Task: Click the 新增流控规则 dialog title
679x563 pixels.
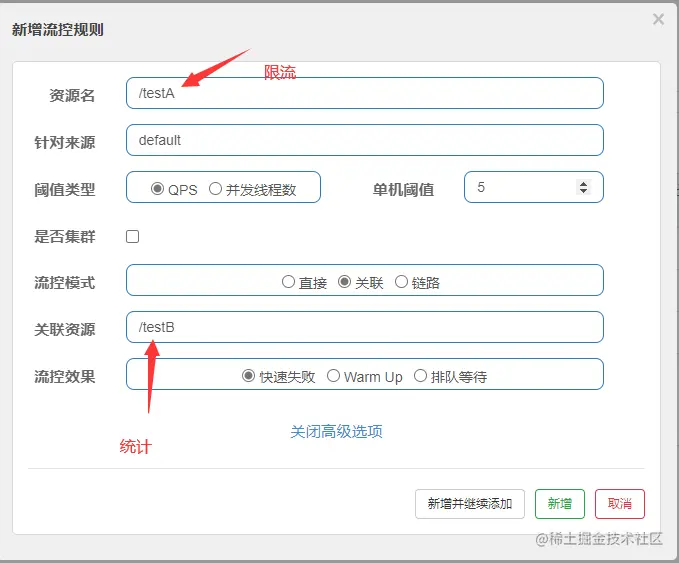Action: 58,29
